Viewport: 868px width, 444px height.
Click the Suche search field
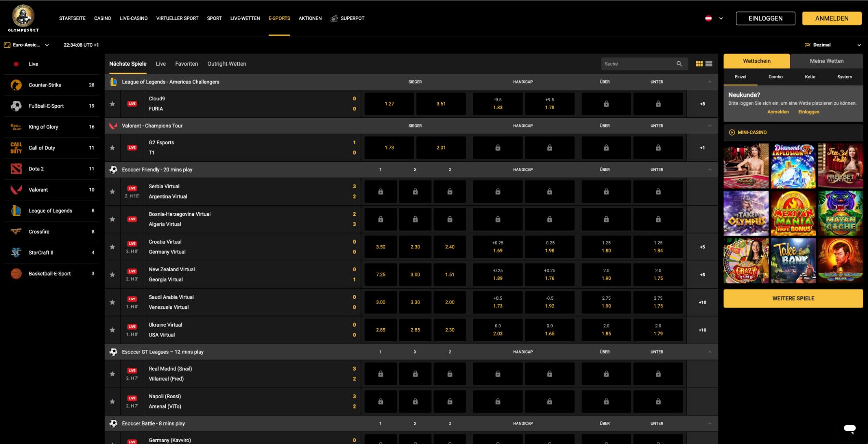click(x=643, y=64)
